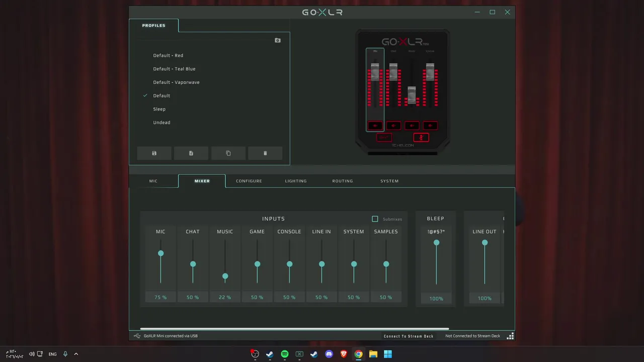The image size is (644, 362).
Task: Open Discord from the taskbar
Action: coord(329,354)
